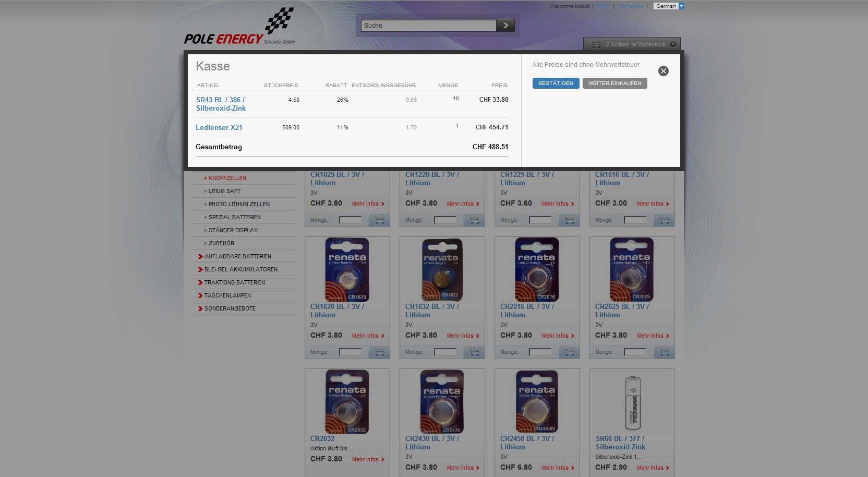
Task: Click the CR2430 renata battery image
Action: (442, 402)
